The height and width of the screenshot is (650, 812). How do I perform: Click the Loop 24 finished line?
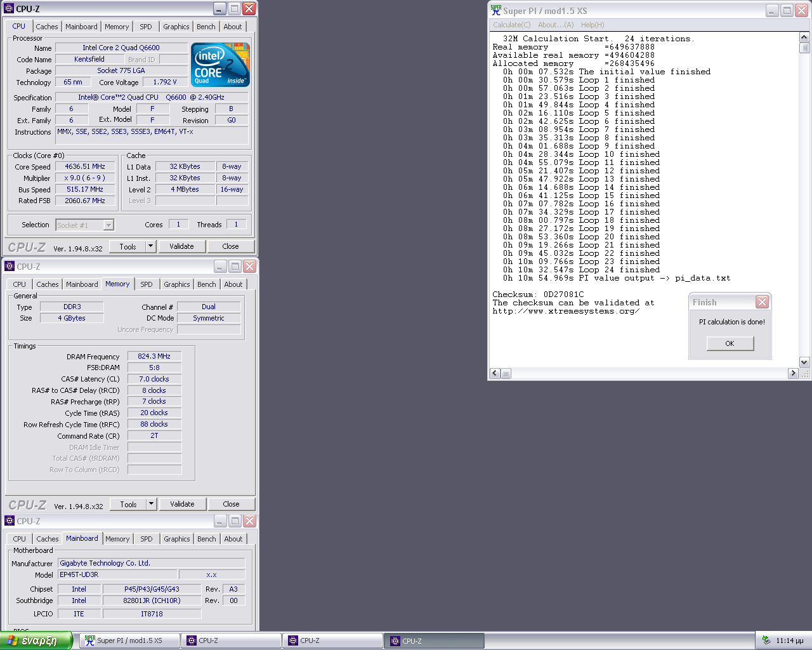coord(581,270)
